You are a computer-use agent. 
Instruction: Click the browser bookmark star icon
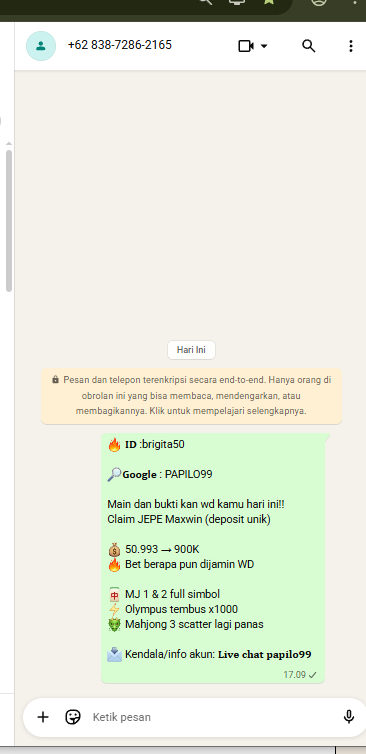[268, 2]
